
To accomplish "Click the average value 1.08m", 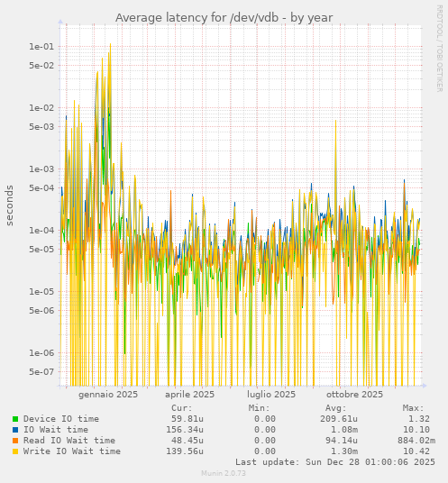I will [x=344, y=430].
